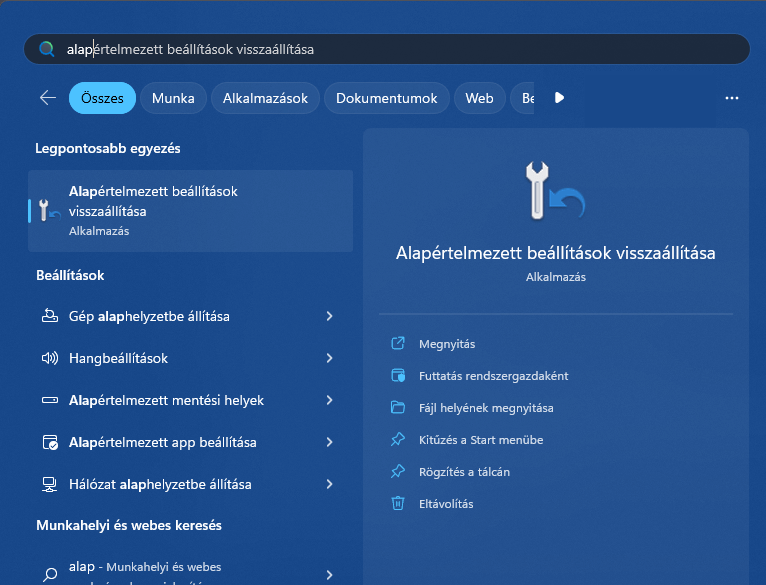
Task: Click the scroll-right arrow for filter tabs
Action: coord(559,98)
